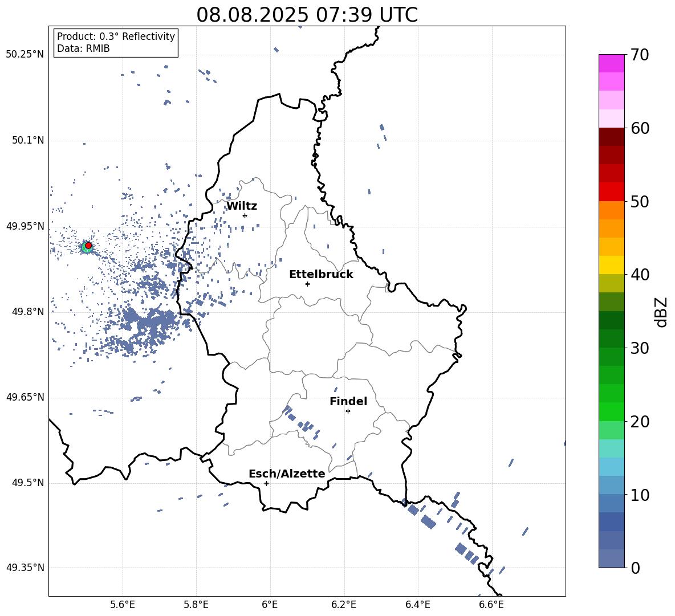The image size is (675, 616).
Task: Click the 30 tick on colorbar
Action: [640, 348]
